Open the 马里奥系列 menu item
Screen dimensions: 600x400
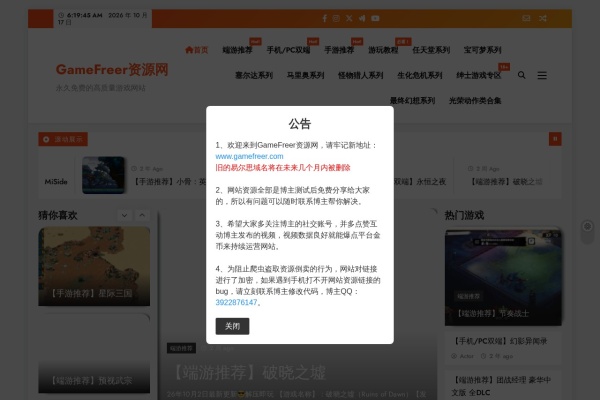click(305, 75)
